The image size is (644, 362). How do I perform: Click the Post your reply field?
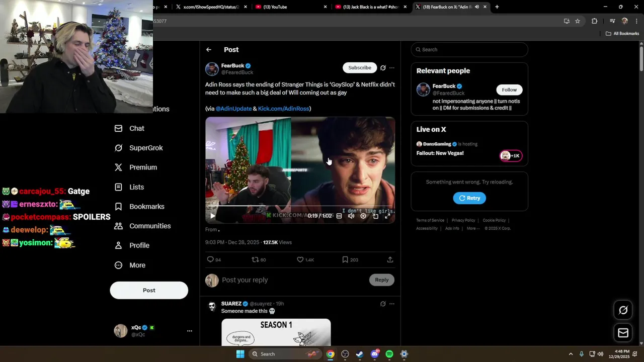(x=292, y=280)
